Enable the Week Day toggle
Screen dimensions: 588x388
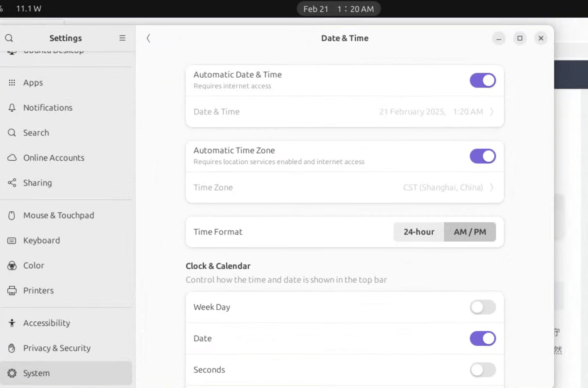(483, 307)
